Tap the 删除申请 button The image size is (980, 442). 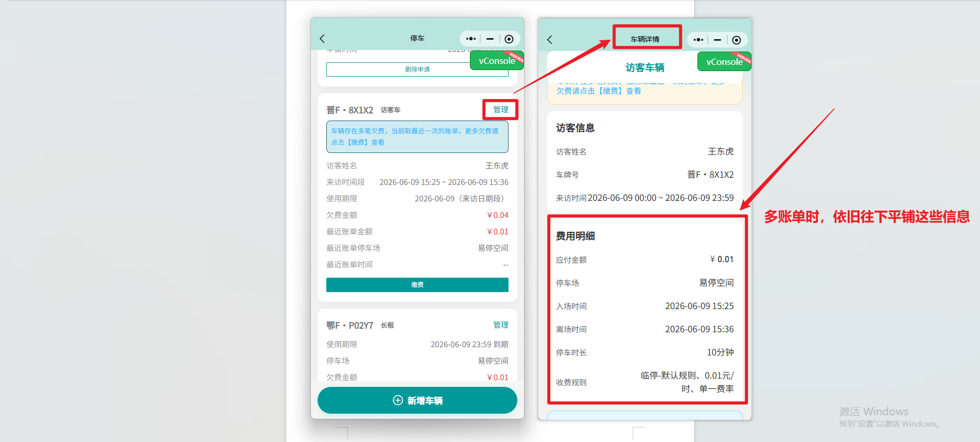point(417,70)
